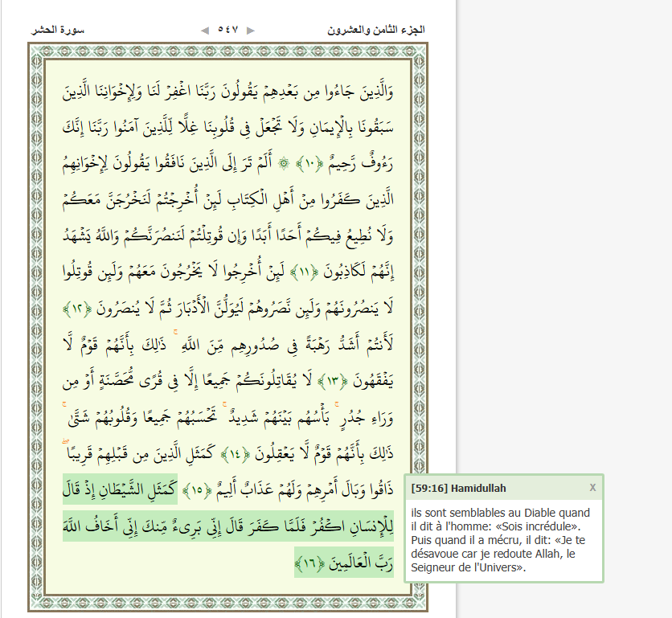
Task: Click the page number 547 in header
Action: coord(227,30)
